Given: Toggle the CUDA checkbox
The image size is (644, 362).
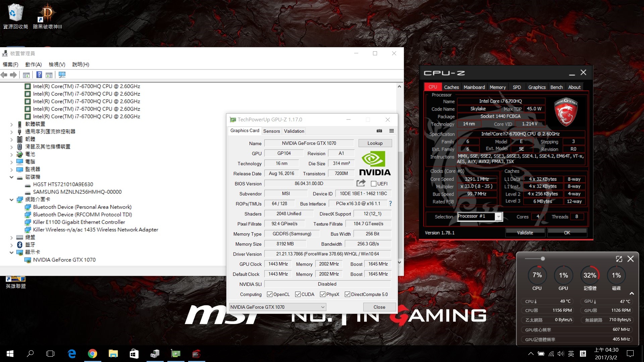Looking at the screenshot, I should pyautogui.click(x=298, y=294).
